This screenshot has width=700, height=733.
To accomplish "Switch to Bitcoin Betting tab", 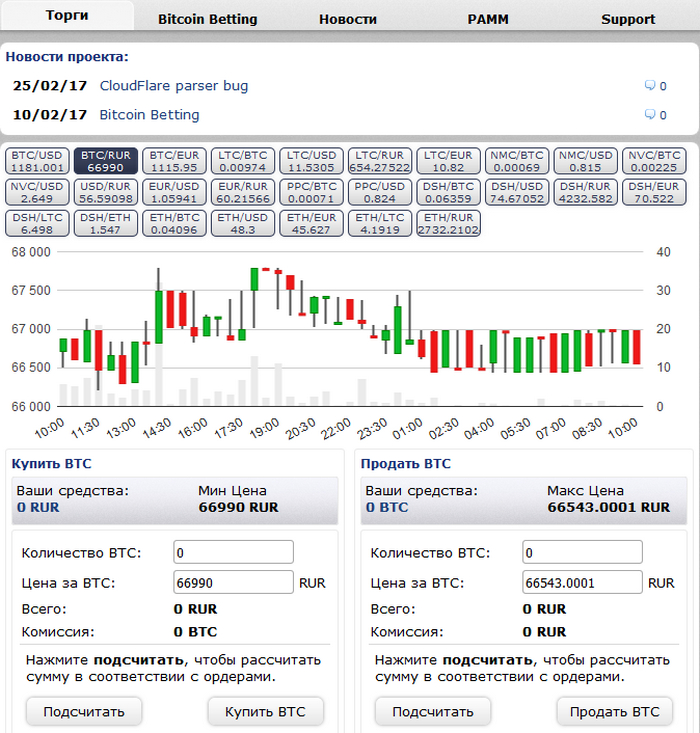I will click(208, 19).
